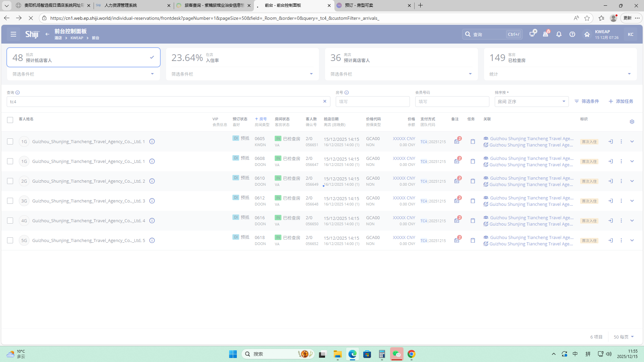Check the select-all header checkbox

point(10,120)
